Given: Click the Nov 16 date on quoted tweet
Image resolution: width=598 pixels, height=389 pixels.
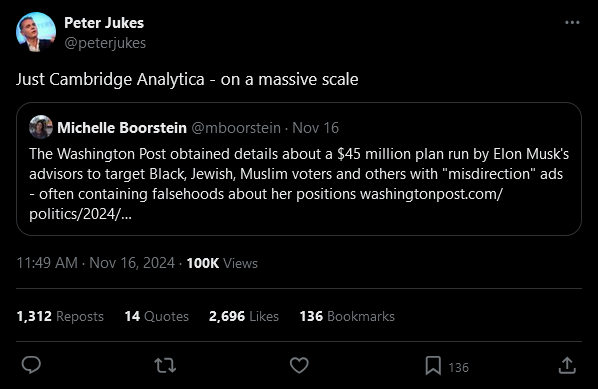Looking at the screenshot, I should 315,128.
